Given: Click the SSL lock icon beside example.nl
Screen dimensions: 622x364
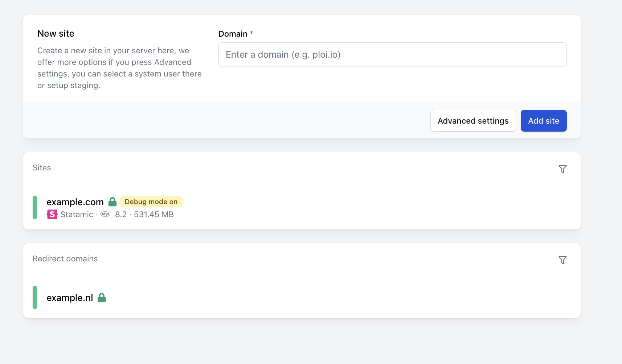Looking at the screenshot, I should pyautogui.click(x=102, y=297).
